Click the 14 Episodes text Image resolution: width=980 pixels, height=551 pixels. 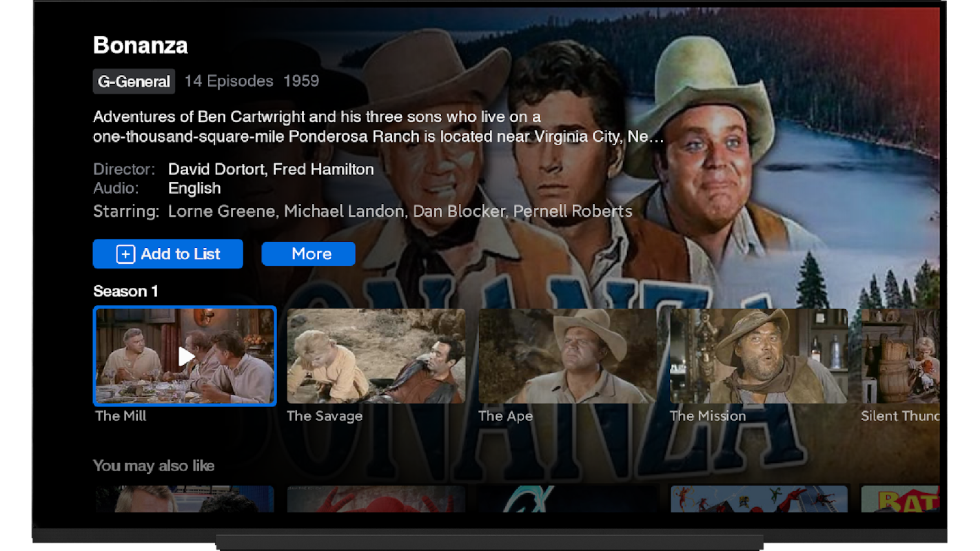pyautogui.click(x=229, y=81)
